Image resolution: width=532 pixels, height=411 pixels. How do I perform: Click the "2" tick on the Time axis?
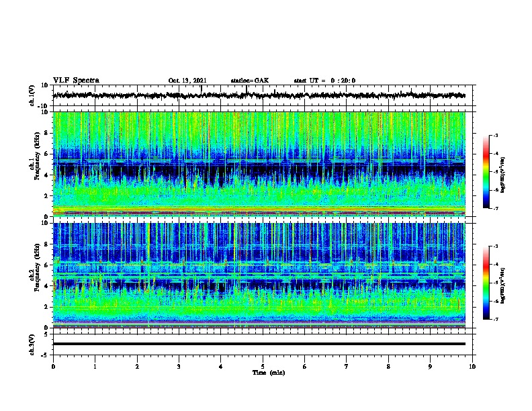tap(137, 367)
